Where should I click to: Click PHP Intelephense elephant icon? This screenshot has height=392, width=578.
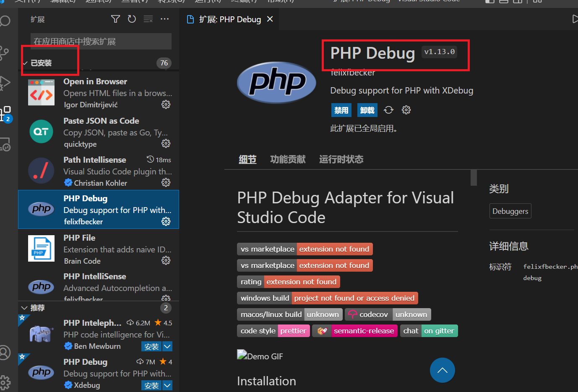[x=41, y=333]
